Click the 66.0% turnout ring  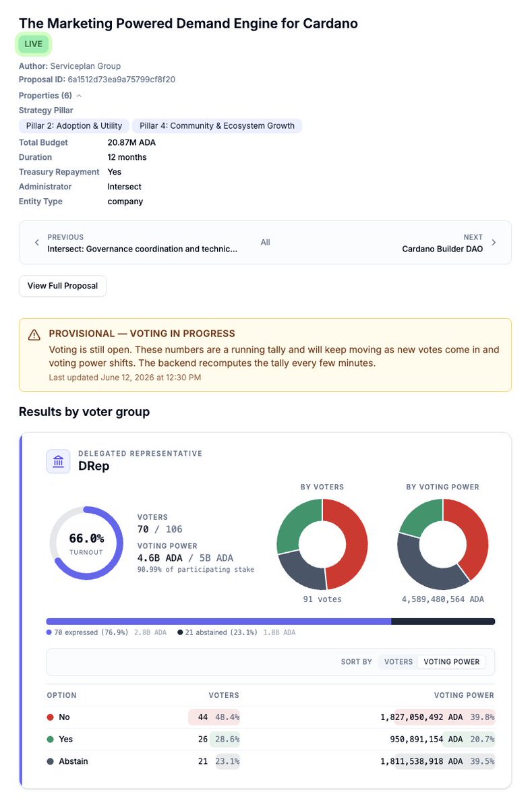tap(86, 543)
